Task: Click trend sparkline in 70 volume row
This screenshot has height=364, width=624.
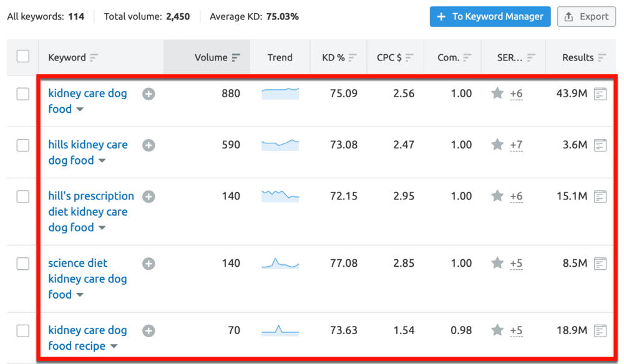Action: pyautogui.click(x=280, y=330)
